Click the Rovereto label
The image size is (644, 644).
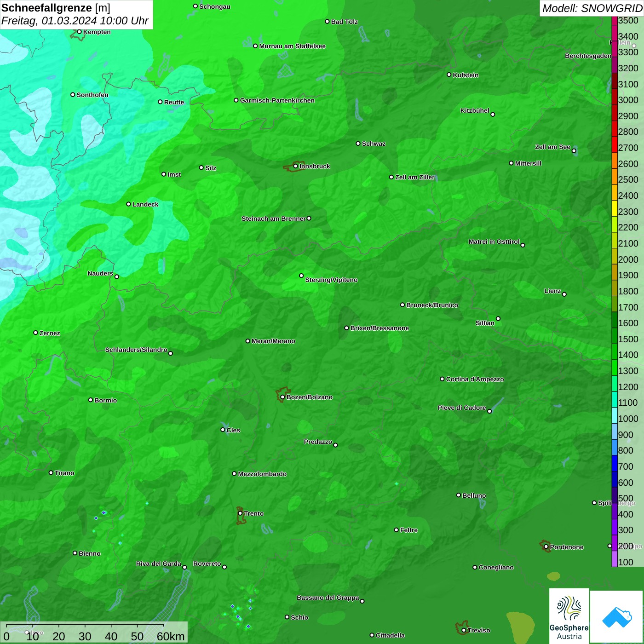coord(207,563)
